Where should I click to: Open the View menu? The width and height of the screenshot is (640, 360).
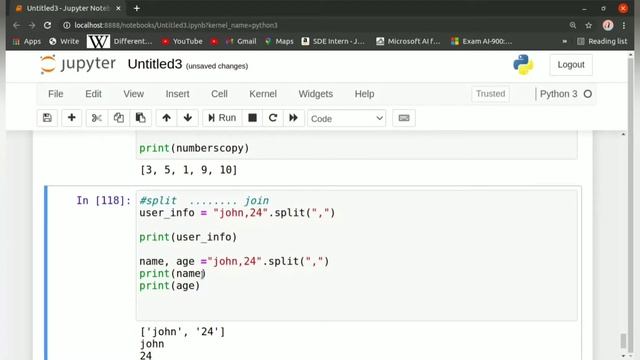tap(133, 94)
